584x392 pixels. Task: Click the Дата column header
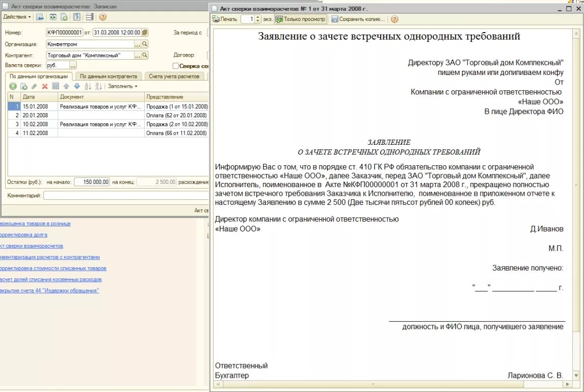[x=39, y=97]
